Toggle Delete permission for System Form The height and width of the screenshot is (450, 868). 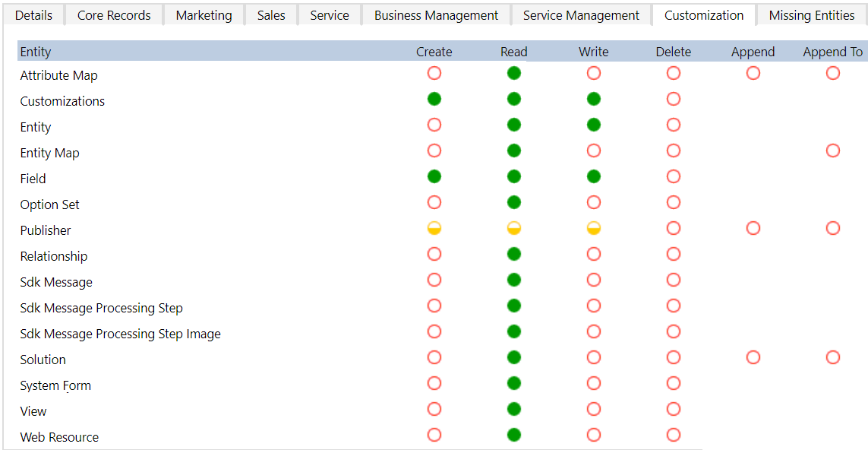[x=673, y=383]
